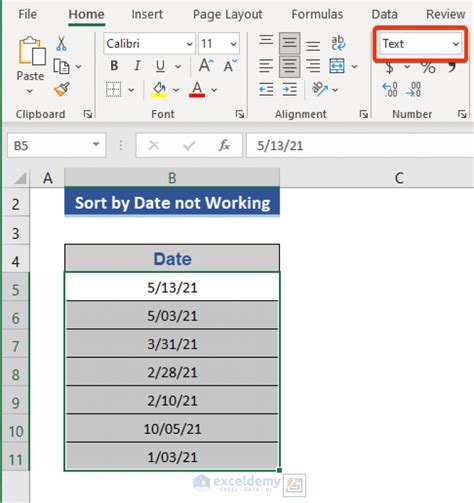The width and height of the screenshot is (474, 503).
Task: Expand Copy options arrow
Action: tap(78, 67)
